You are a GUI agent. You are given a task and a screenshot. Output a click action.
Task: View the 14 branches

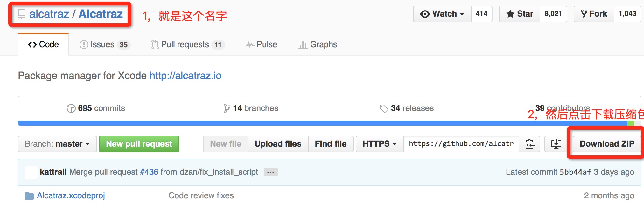[x=251, y=108]
